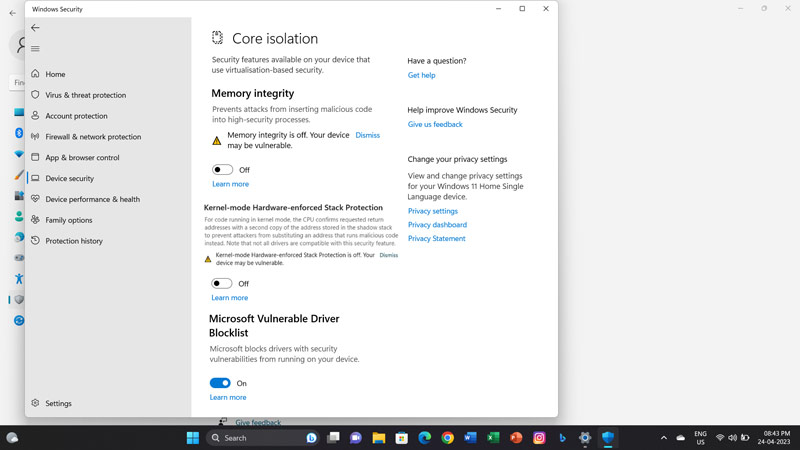This screenshot has width=800, height=450.
Task: Click Give us feedback link
Action: pos(435,124)
